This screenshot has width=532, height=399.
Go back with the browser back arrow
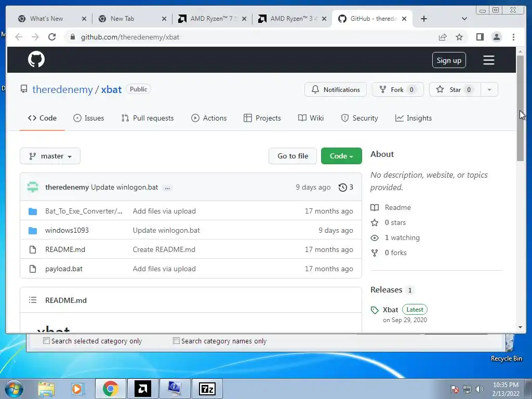[x=19, y=37]
